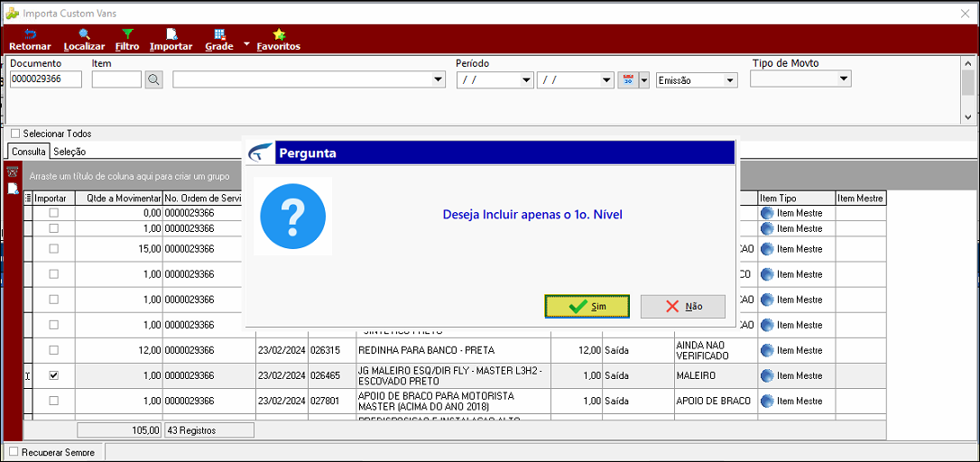
Task: Click the 026465 item code cell
Action: (x=332, y=375)
